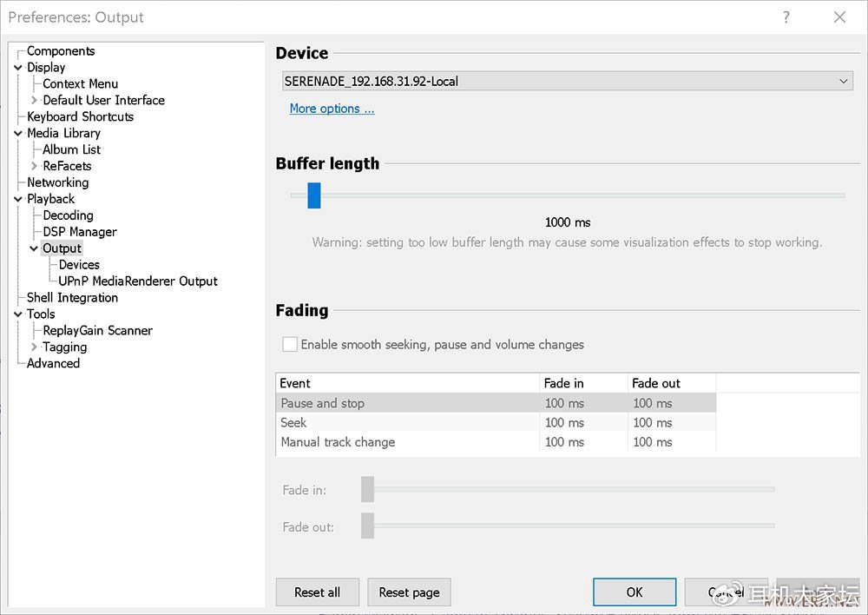Click the Reset page button
Viewport: 868px width, 615px height.
(409, 592)
